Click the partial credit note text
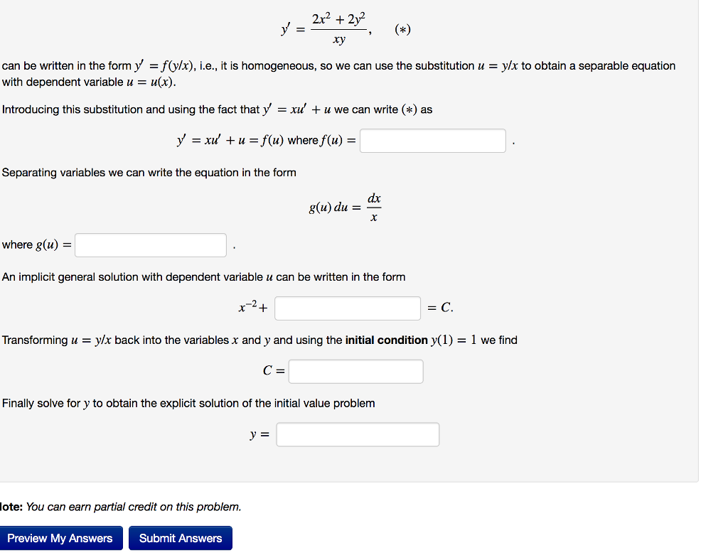Image resolution: width=728 pixels, height=560 pixels. pyautogui.click(x=121, y=507)
